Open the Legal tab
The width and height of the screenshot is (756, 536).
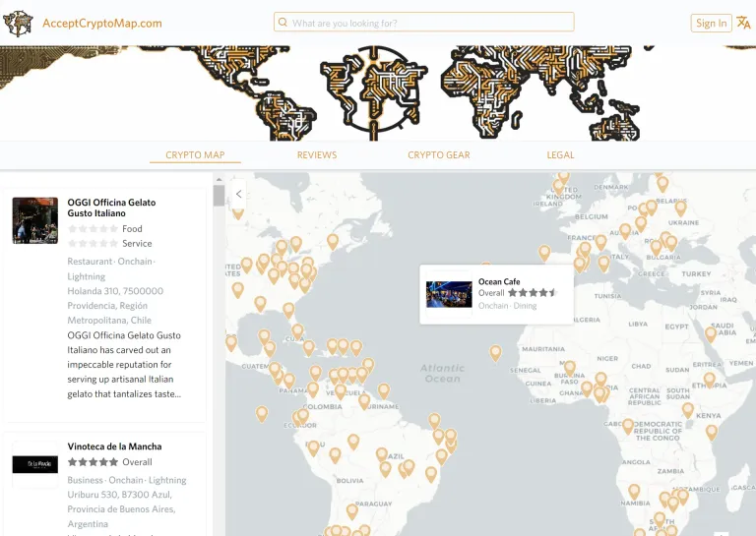point(560,155)
